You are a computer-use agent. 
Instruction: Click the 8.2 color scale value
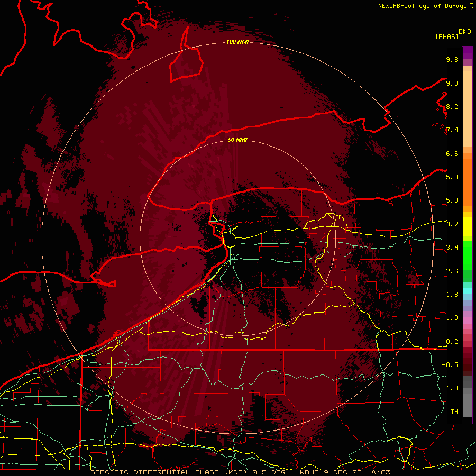click(x=452, y=106)
